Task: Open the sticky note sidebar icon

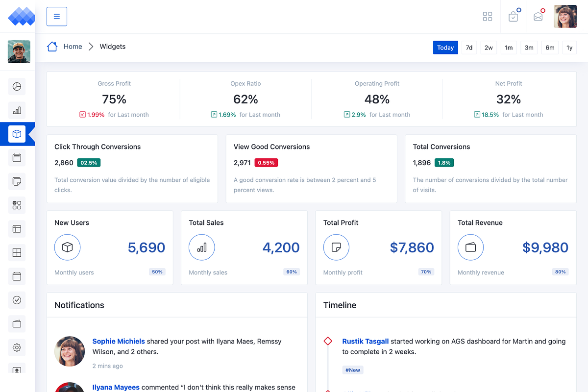Action: tap(17, 181)
